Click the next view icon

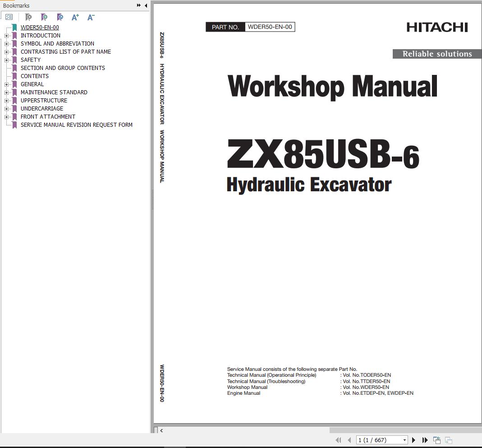(449, 440)
